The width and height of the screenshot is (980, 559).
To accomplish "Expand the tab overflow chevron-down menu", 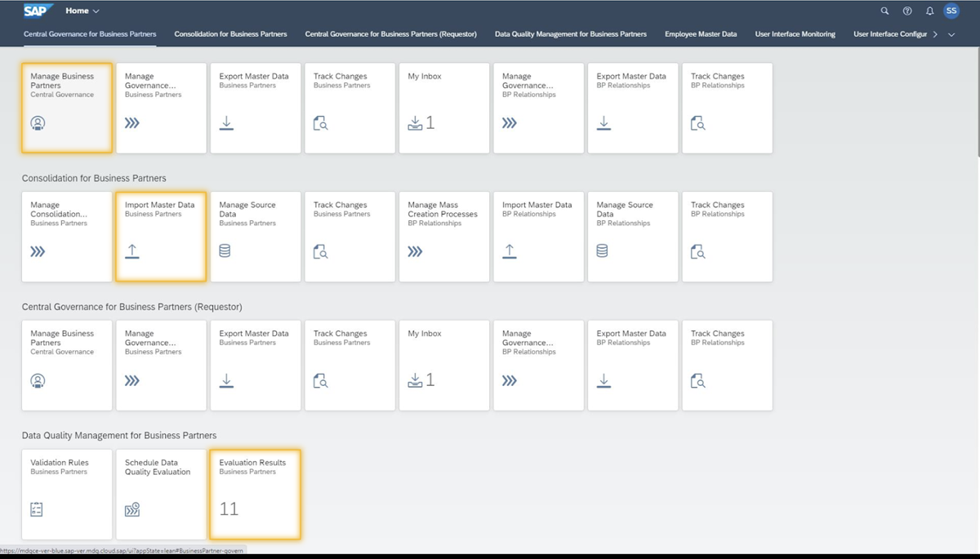I will [951, 34].
